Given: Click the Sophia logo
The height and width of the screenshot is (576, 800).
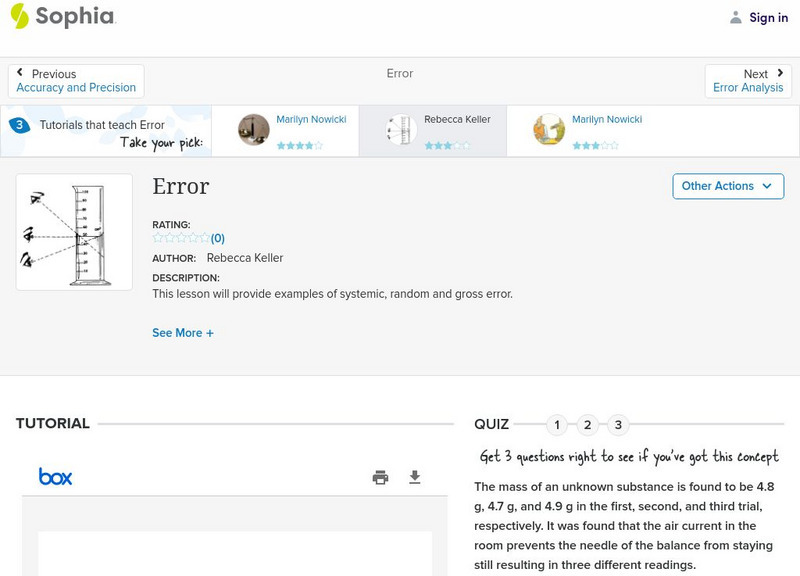Looking at the screenshot, I should coord(63,16).
